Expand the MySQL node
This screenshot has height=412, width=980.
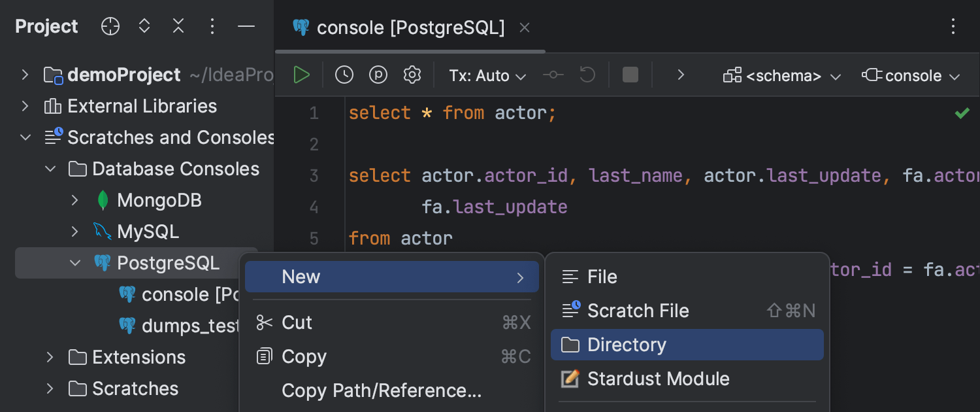74,231
